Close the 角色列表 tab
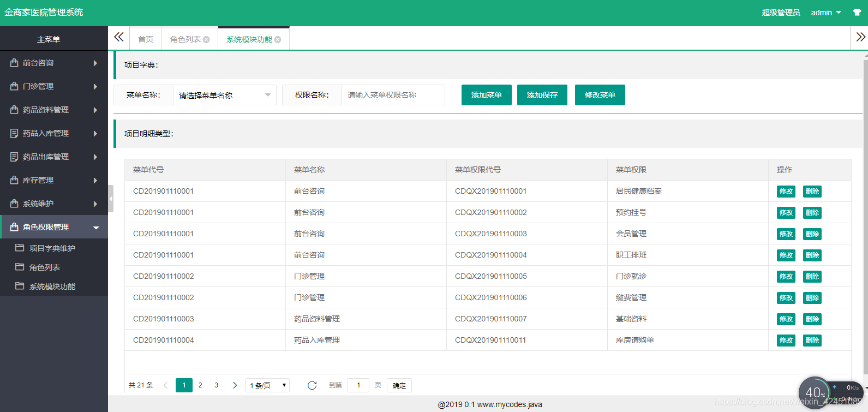The image size is (868, 412). pyautogui.click(x=206, y=39)
